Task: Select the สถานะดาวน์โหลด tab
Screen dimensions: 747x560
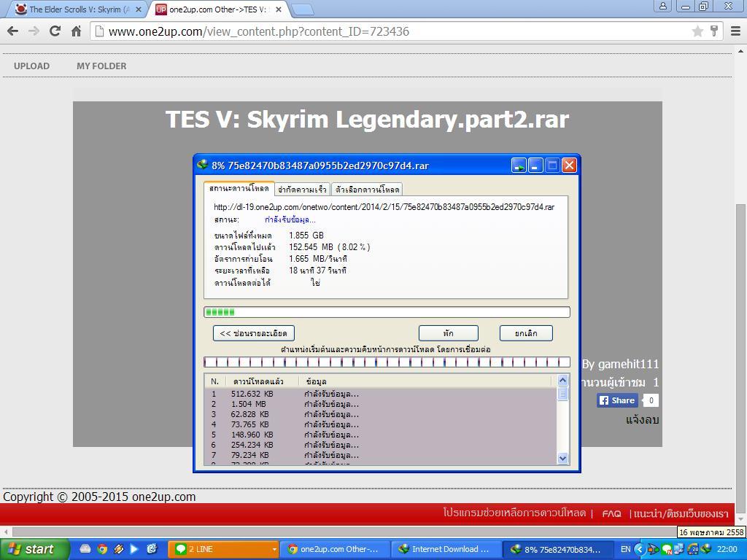Action: (x=239, y=189)
